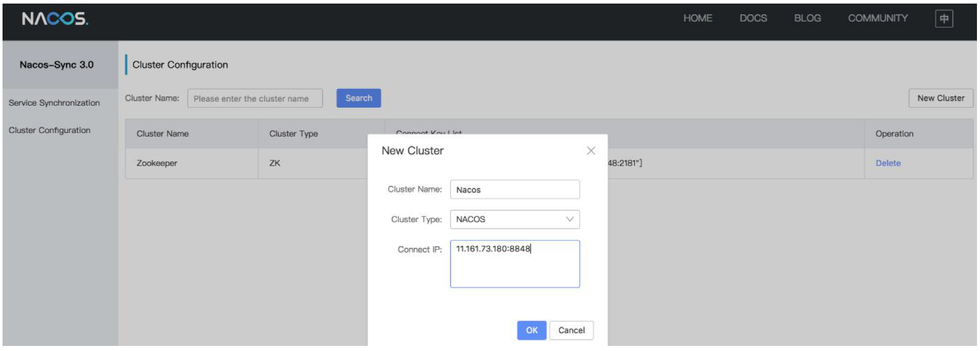This screenshot has height=351, width=980.
Task: Confirm the dialog with OK
Action: (x=531, y=330)
